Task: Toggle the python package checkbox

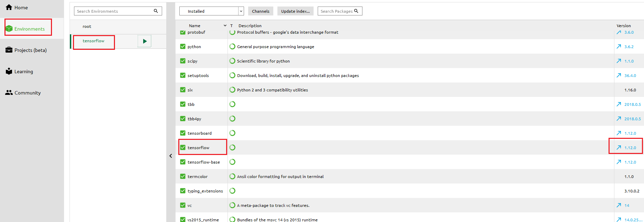Action: [183, 46]
